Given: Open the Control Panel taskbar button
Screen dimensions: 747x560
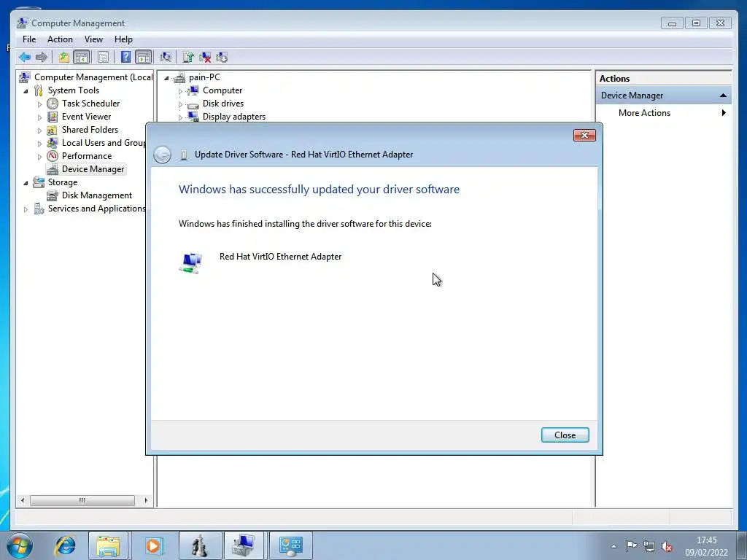Looking at the screenshot, I should tap(291, 545).
